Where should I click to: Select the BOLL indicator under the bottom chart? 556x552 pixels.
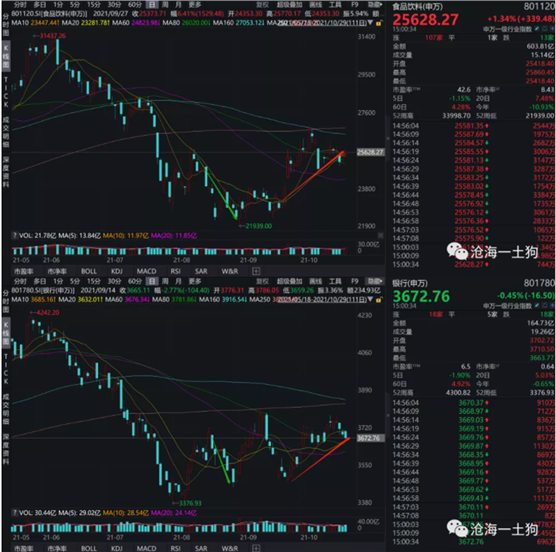tap(89, 548)
